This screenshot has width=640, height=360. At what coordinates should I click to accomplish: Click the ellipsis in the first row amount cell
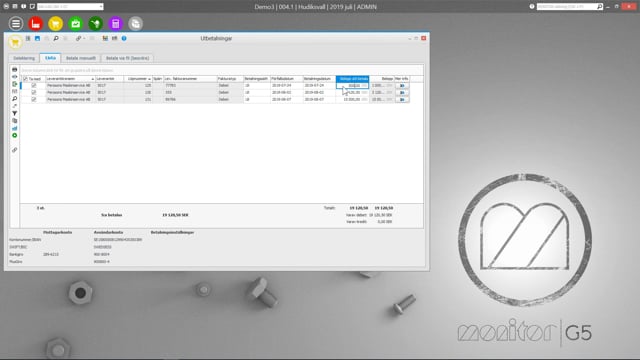pyautogui.click(x=364, y=85)
